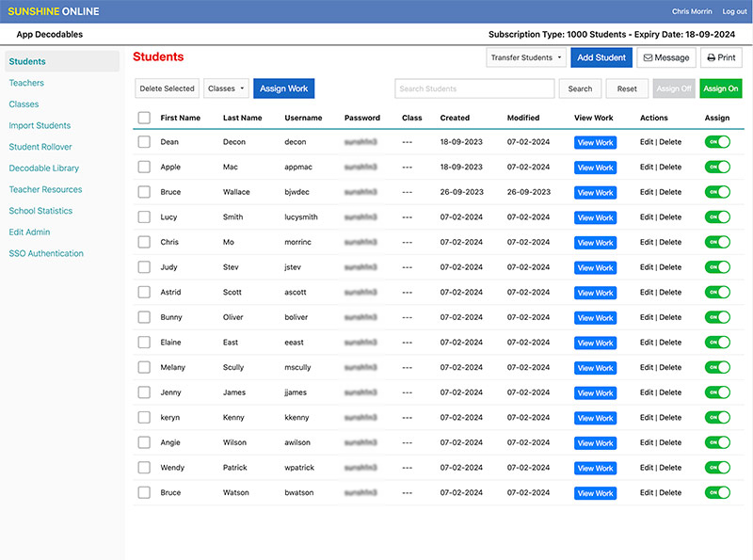753x560 pixels.
Task: View Work for Astrid Scott
Action: tap(595, 292)
